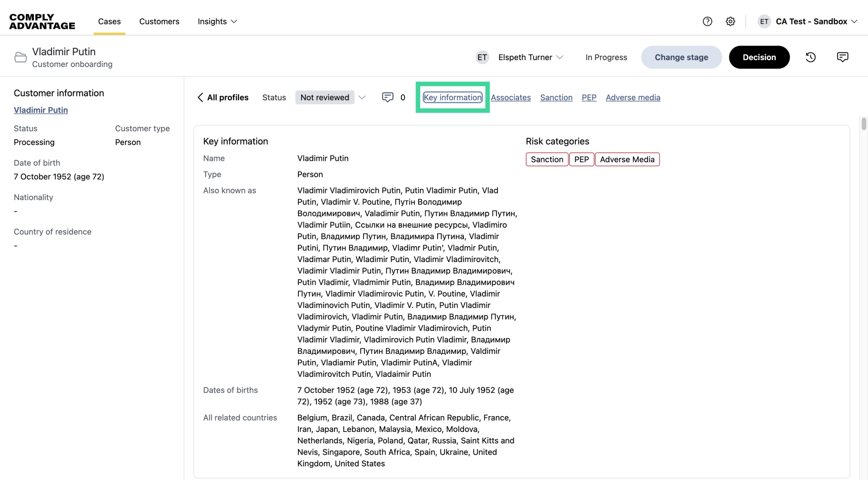Screen dimensions: 868x488
Task: View case history via clock icon
Action: pyautogui.click(x=811, y=57)
